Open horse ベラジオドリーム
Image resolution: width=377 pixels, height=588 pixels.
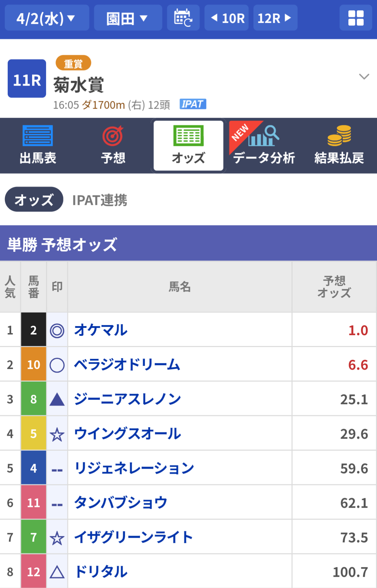tap(127, 365)
